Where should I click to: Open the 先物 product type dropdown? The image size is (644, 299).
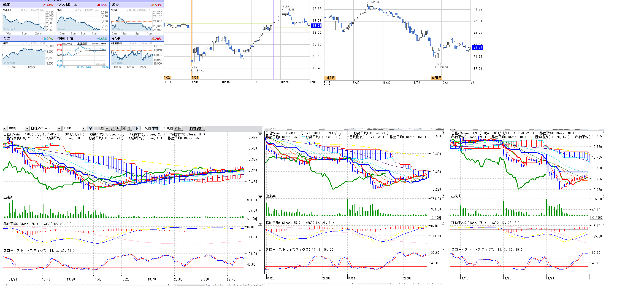[x=27, y=129]
